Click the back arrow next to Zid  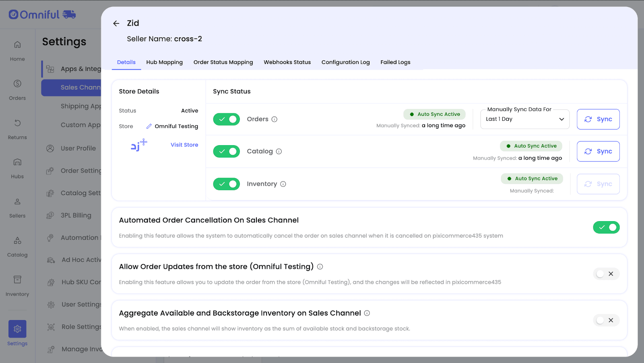pos(116,24)
